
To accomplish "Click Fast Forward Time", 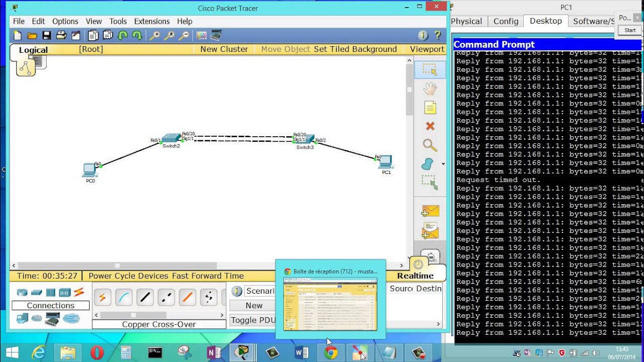I will pyautogui.click(x=208, y=276).
